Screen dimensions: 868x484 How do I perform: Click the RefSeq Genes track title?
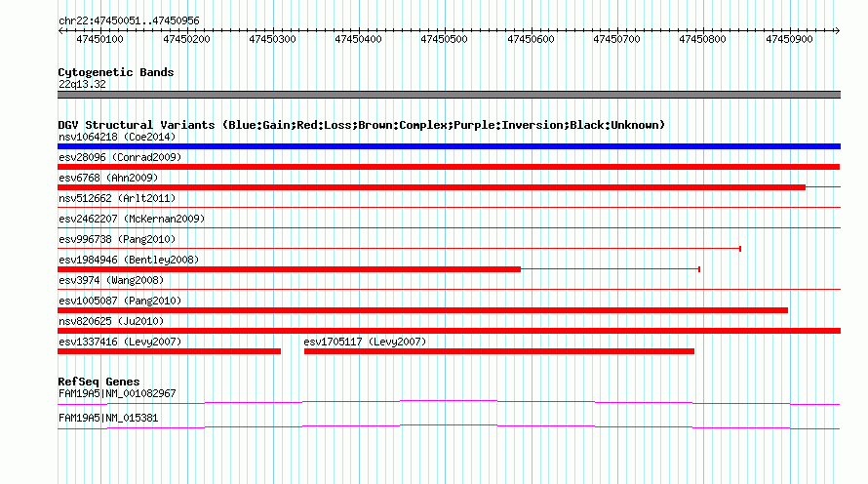pyautogui.click(x=99, y=382)
